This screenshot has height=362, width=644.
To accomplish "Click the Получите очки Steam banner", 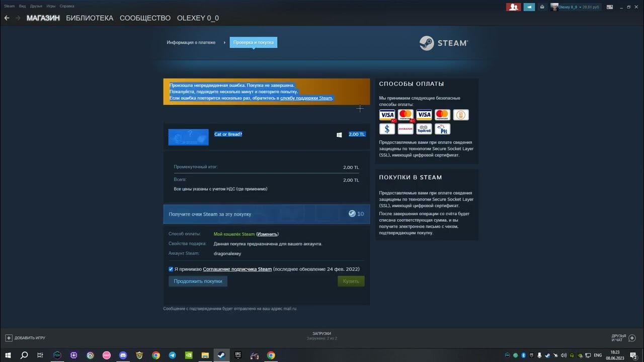I will tap(267, 214).
